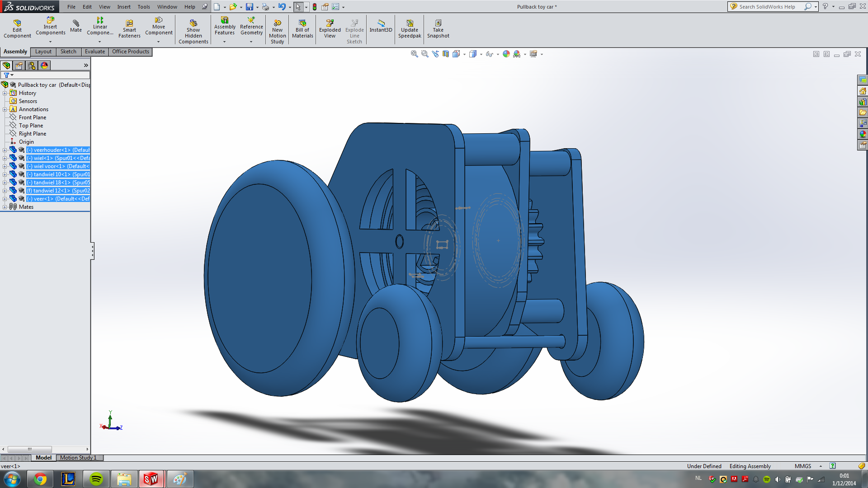Select the Origin in the feature tree
The width and height of the screenshot is (868, 488).
[x=26, y=142]
